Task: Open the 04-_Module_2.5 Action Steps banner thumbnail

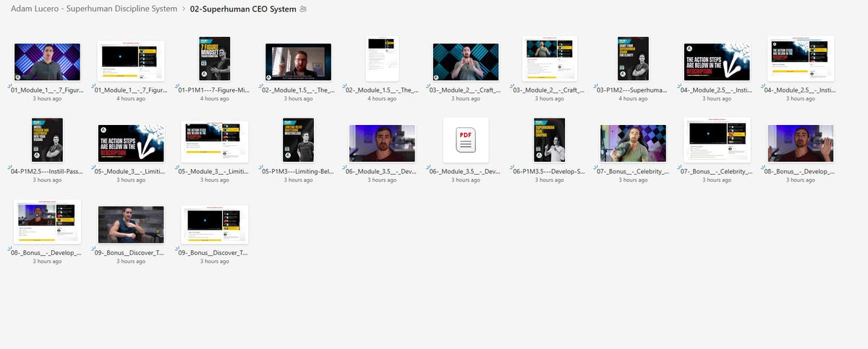Action: [x=717, y=62]
